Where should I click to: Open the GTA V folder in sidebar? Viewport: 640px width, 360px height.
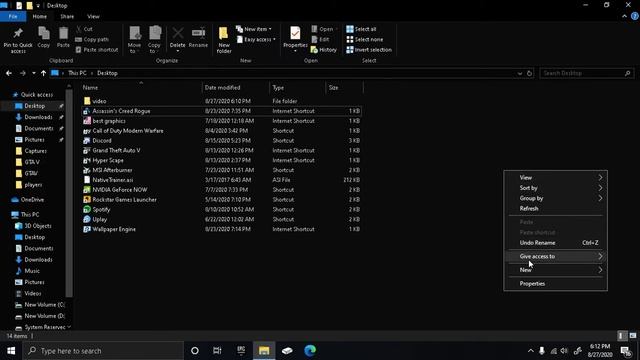point(32,162)
